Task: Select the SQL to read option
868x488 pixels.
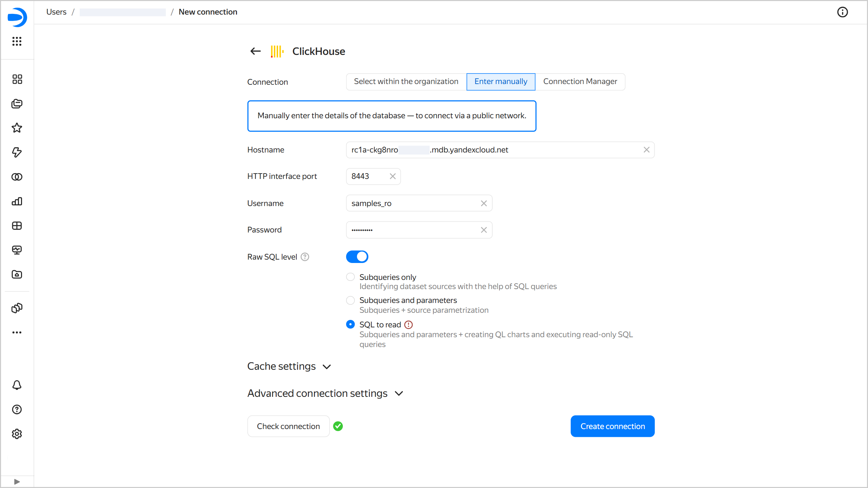Action: pyautogui.click(x=351, y=325)
